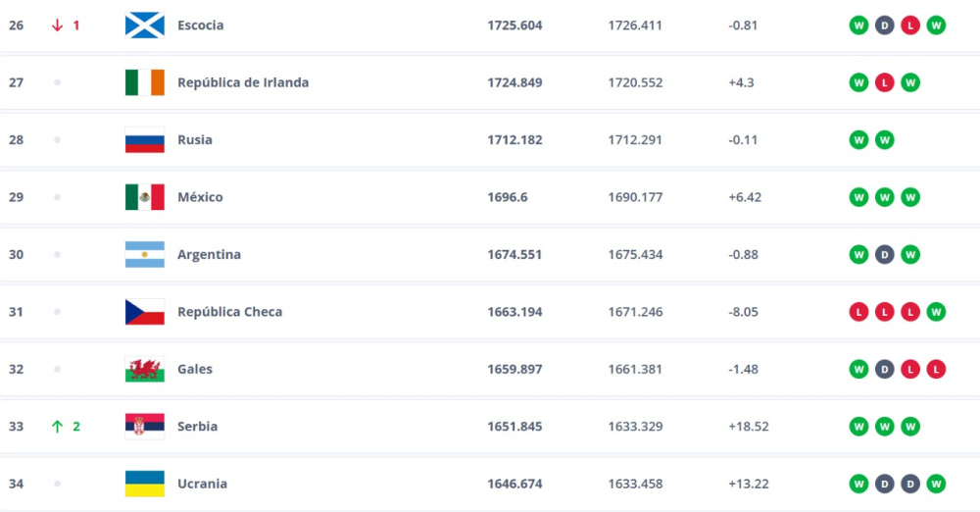This screenshot has height=512, width=980.
Task: Click the Czech Republic flag icon
Action: [x=144, y=312]
